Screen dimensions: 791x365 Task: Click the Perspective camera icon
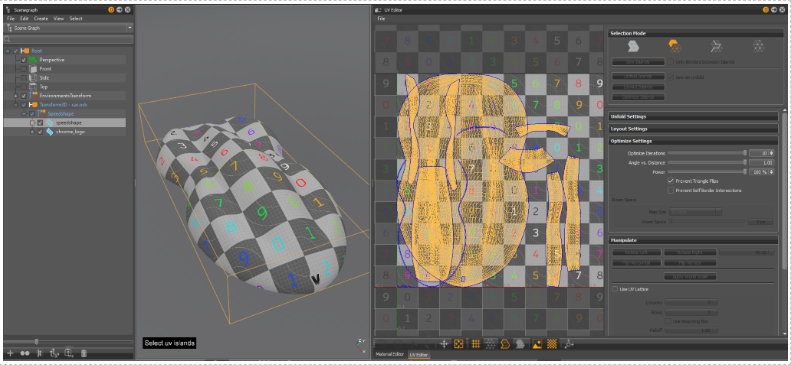pyautogui.click(x=33, y=59)
